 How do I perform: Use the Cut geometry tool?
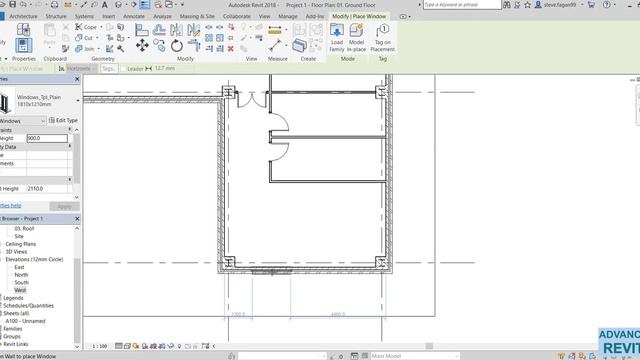click(x=84, y=38)
